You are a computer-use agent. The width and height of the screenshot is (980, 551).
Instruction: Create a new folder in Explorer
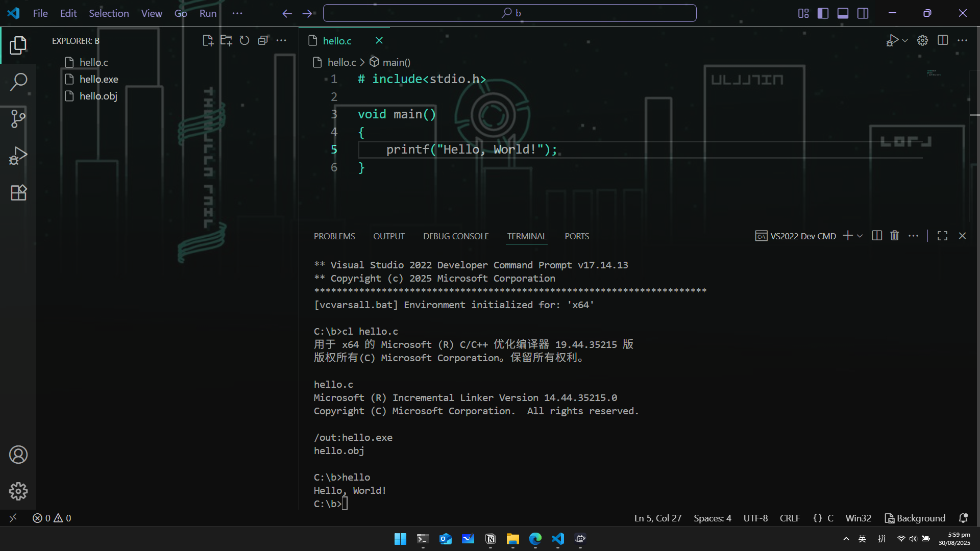point(226,41)
